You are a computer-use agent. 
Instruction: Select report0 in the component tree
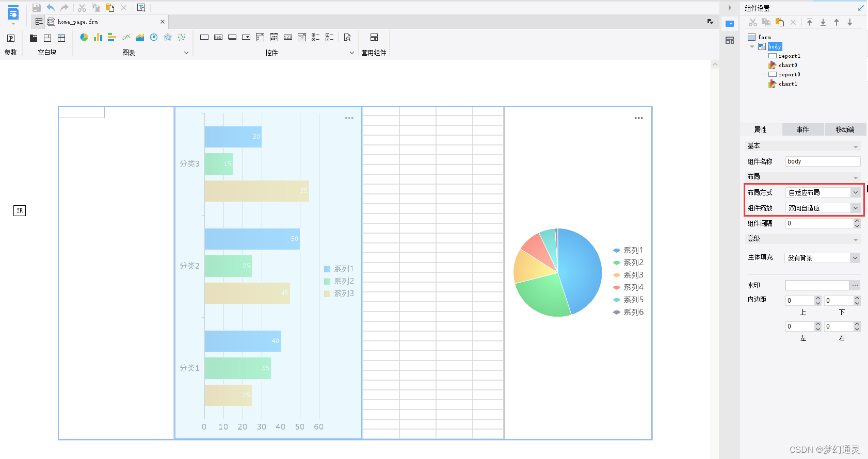(789, 74)
